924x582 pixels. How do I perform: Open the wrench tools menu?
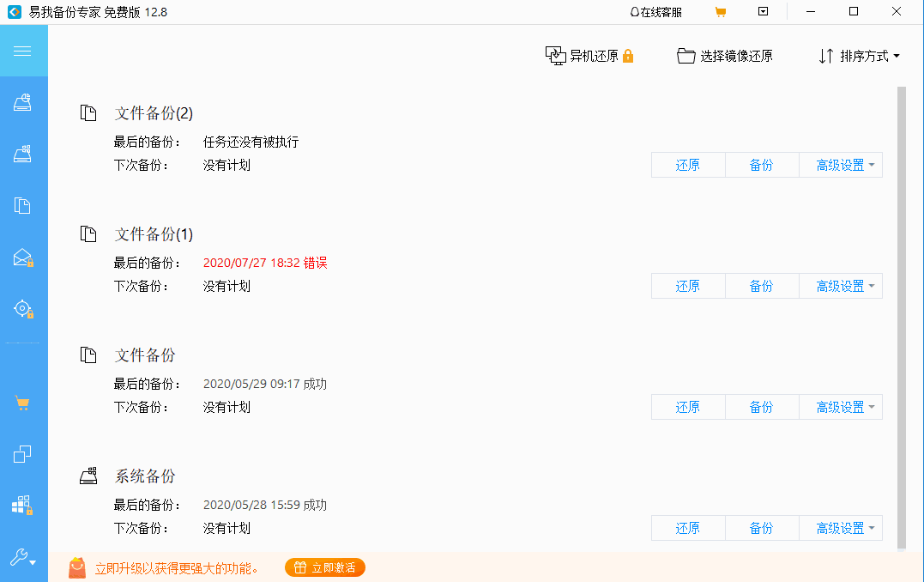tap(23, 558)
